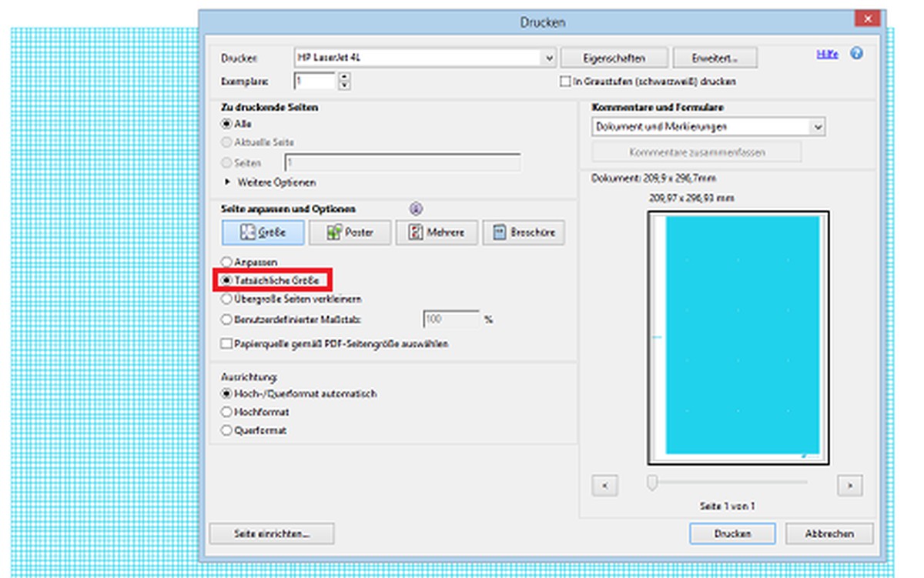Choose the Poster print layout button

pos(350,232)
